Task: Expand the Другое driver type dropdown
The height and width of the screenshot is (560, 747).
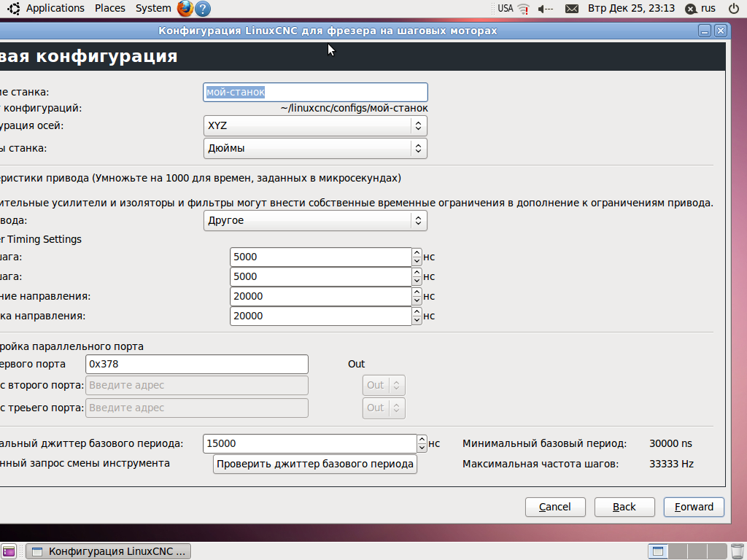Action: tap(315, 220)
